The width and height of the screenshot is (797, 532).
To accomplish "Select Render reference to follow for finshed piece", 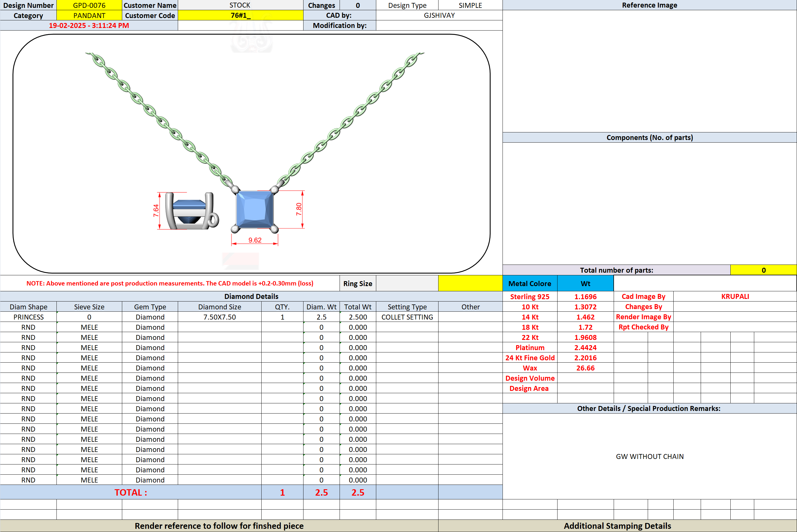I will [x=219, y=526].
